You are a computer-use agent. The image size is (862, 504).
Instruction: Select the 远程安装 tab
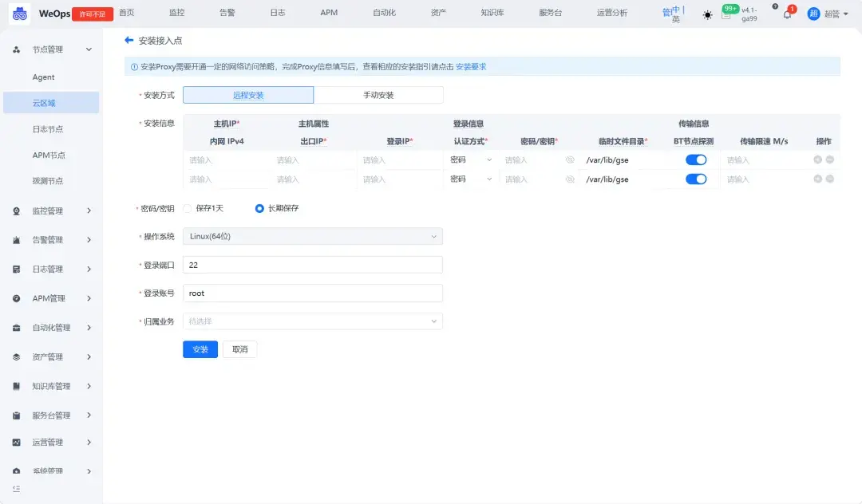tap(248, 95)
